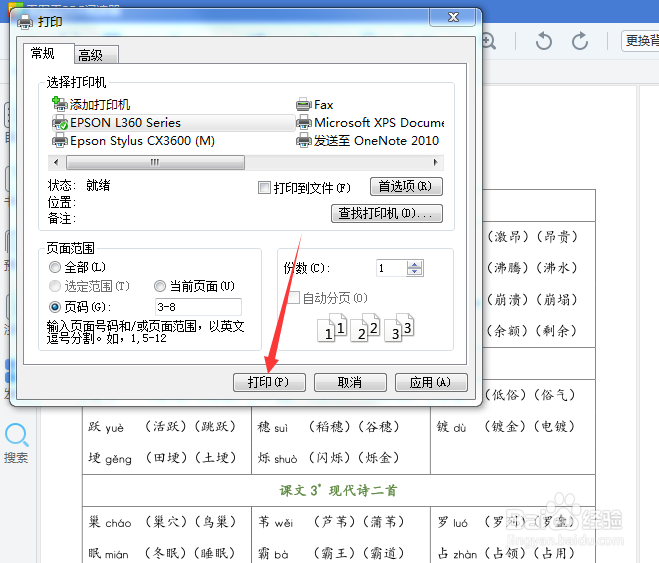Click the 取消 button

click(x=350, y=382)
